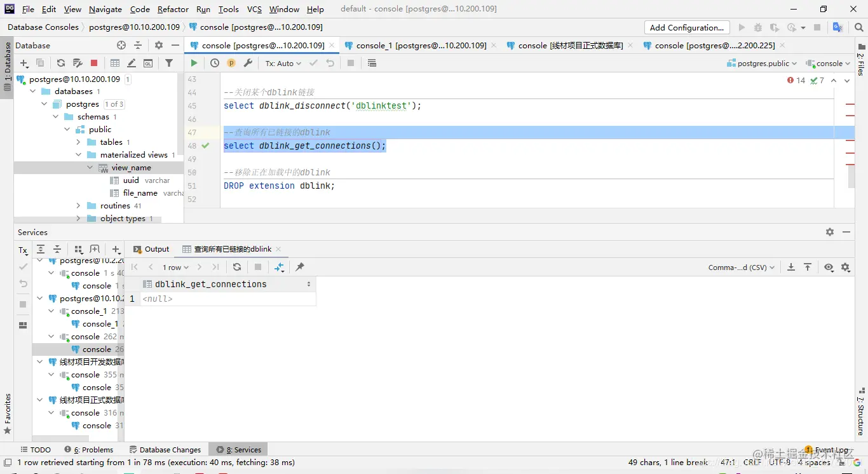Toggle the Tx transaction mode icon in Services
The width and height of the screenshot is (868, 474).
pos(23,250)
